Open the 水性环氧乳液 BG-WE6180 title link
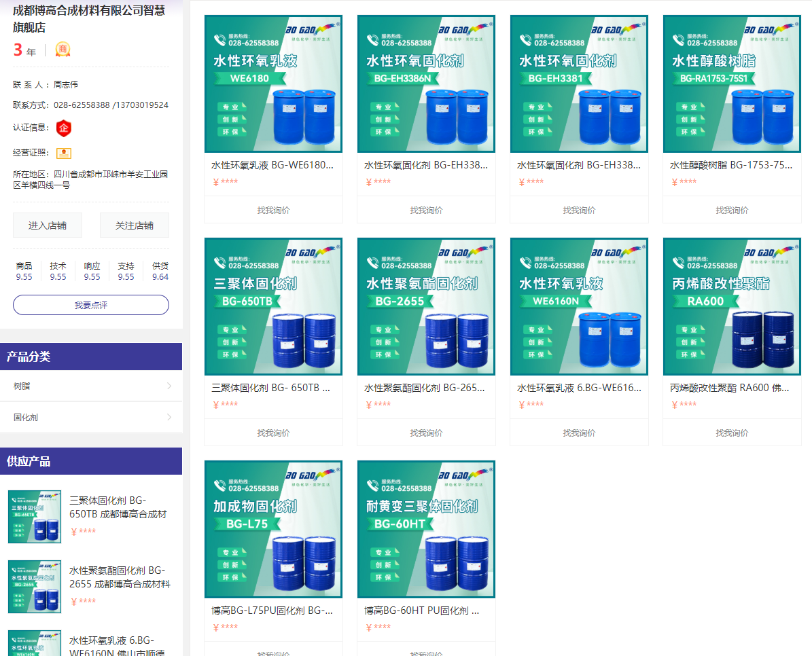 [272, 165]
